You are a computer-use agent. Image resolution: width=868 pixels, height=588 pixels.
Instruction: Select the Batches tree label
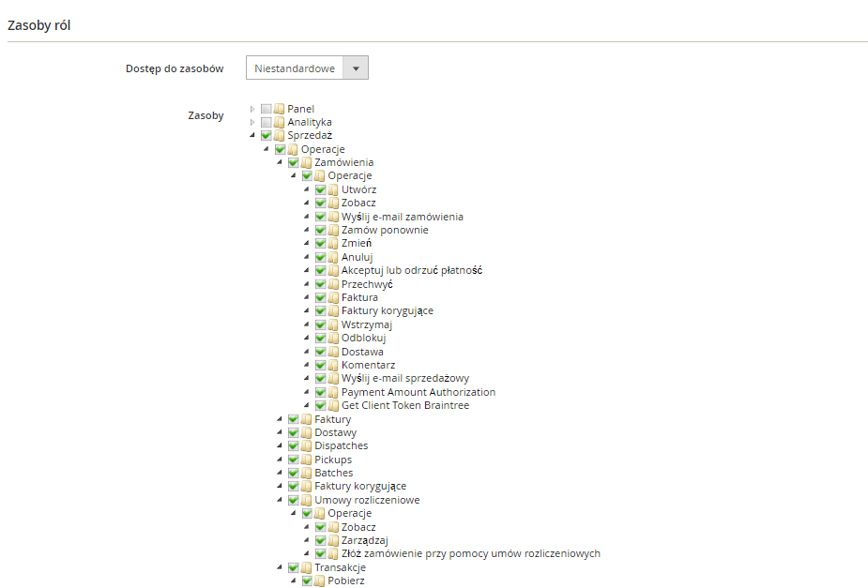point(334,473)
